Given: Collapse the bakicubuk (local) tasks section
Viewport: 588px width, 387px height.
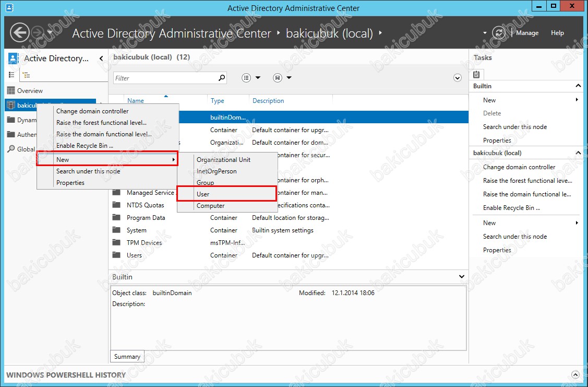Looking at the screenshot, I should (578, 153).
